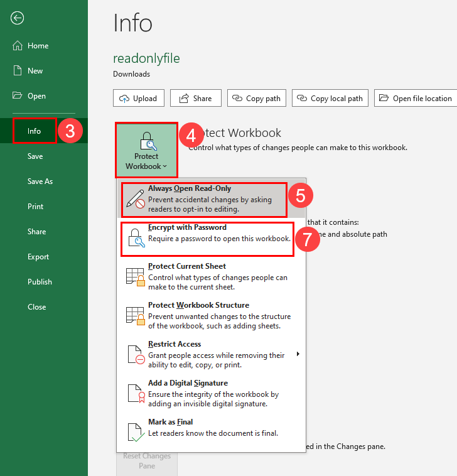Screen dimensions: 457x476
Task: Select Publish in the sidebar
Action: (40, 282)
